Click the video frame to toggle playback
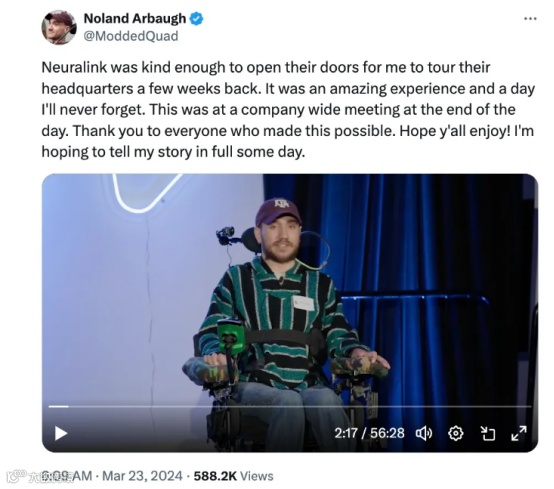The image size is (554, 489). point(290,293)
